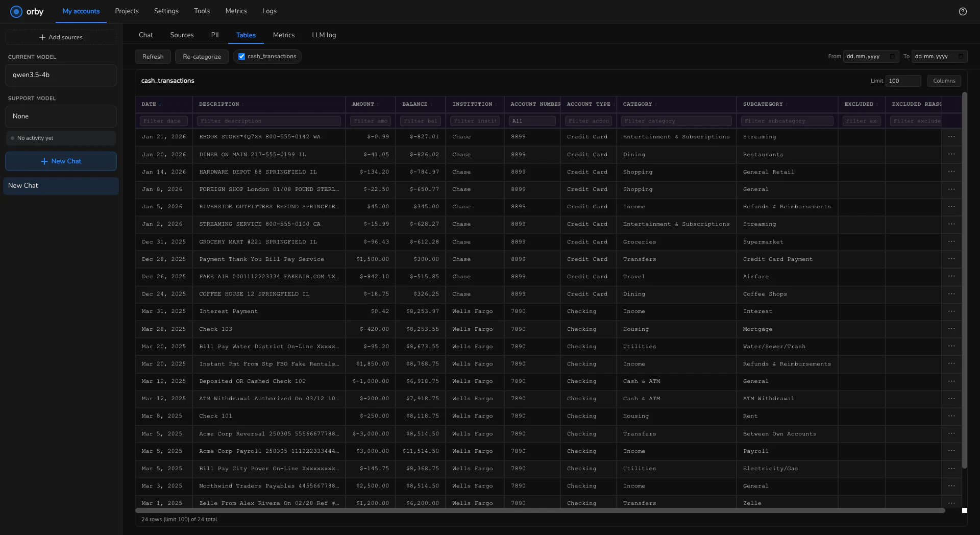Click the Filter description input field
The width and height of the screenshot is (980, 535).
pyautogui.click(x=268, y=121)
